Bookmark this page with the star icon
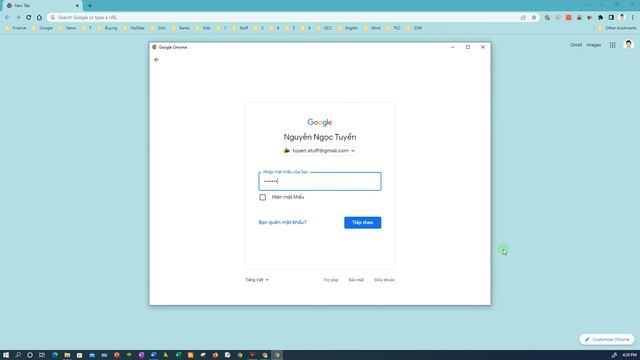The height and width of the screenshot is (360, 640). tap(534, 18)
